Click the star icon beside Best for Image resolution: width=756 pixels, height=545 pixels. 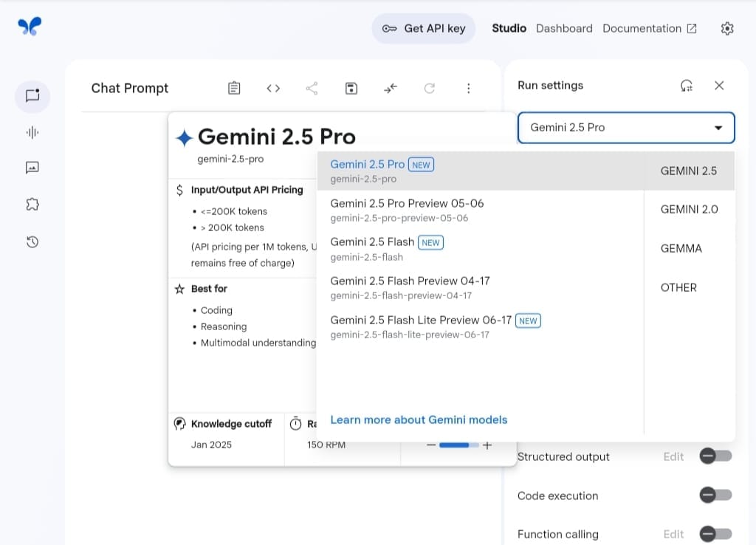coord(179,289)
